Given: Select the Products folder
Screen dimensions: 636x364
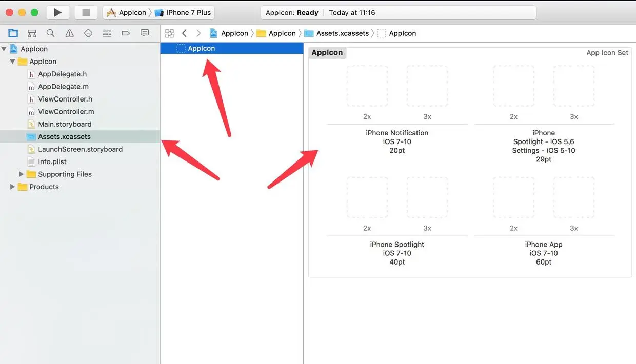Looking at the screenshot, I should coord(44,187).
